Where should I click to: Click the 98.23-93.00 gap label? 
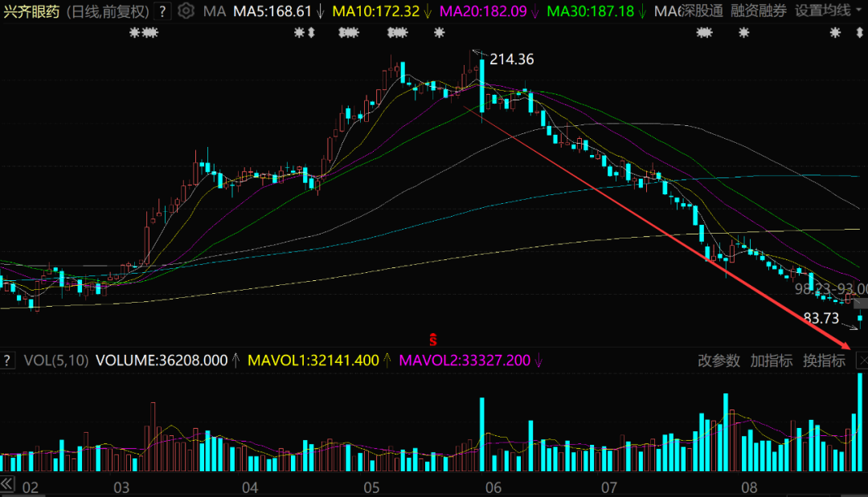(832, 288)
